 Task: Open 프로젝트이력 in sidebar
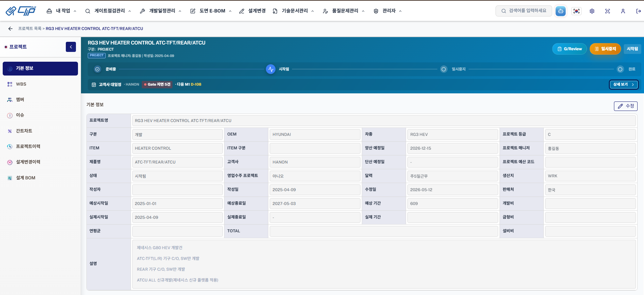tap(40, 146)
